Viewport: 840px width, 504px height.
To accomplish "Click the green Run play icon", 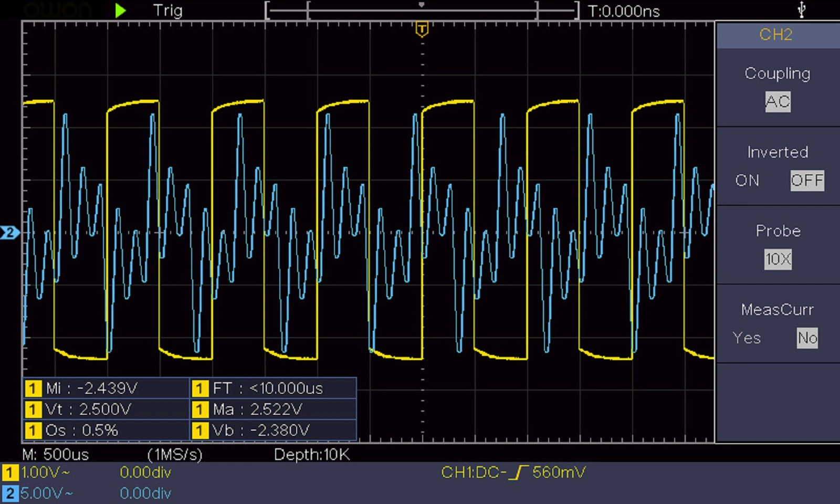I will point(120,10).
